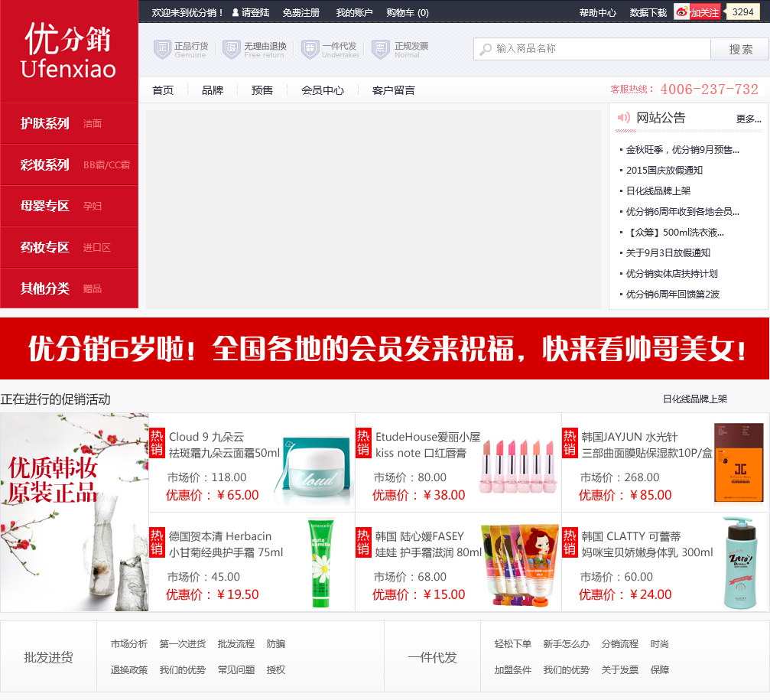Open the BB霜/CC霜 subcategory link

click(x=106, y=165)
